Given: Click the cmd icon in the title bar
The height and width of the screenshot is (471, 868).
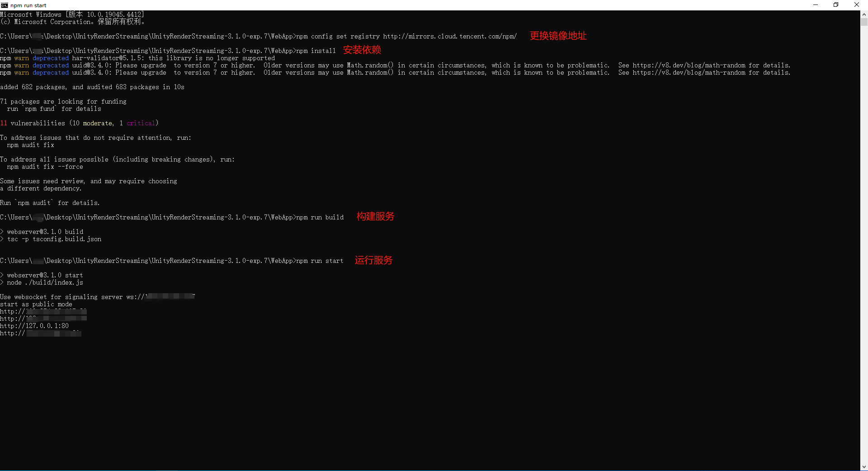Looking at the screenshot, I should pyautogui.click(x=5, y=5).
